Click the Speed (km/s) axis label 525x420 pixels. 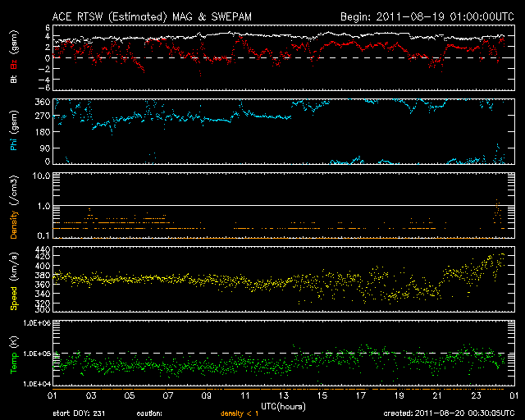[14, 281]
